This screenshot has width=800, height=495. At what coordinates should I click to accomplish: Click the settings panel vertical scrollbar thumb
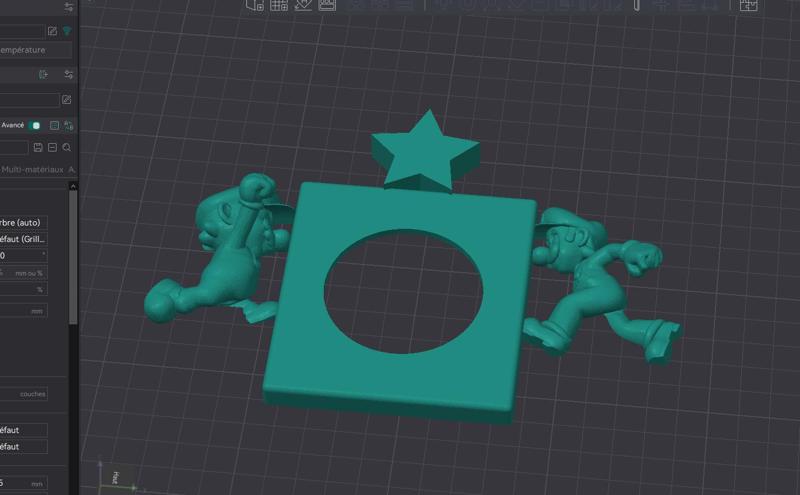click(x=73, y=258)
